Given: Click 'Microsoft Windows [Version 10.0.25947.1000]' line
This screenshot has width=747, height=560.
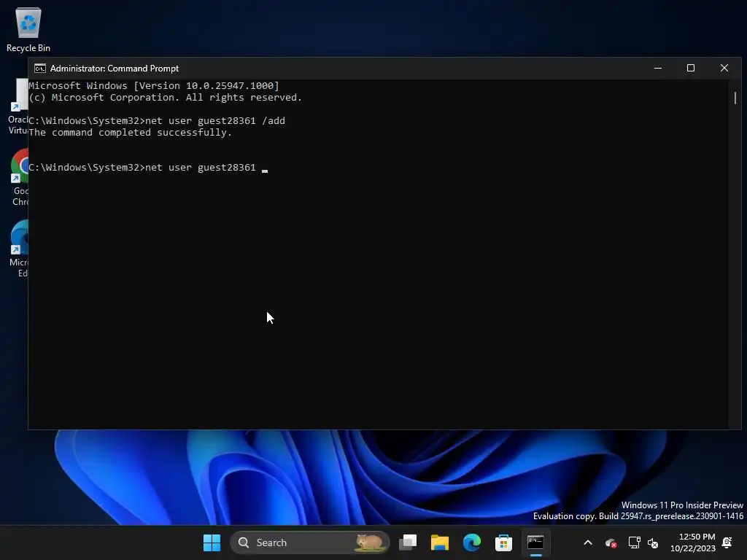Looking at the screenshot, I should [x=154, y=86].
